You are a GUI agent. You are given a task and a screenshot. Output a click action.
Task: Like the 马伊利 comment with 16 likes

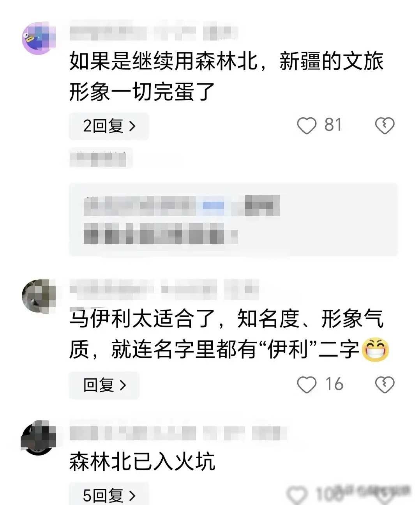(307, 385)
